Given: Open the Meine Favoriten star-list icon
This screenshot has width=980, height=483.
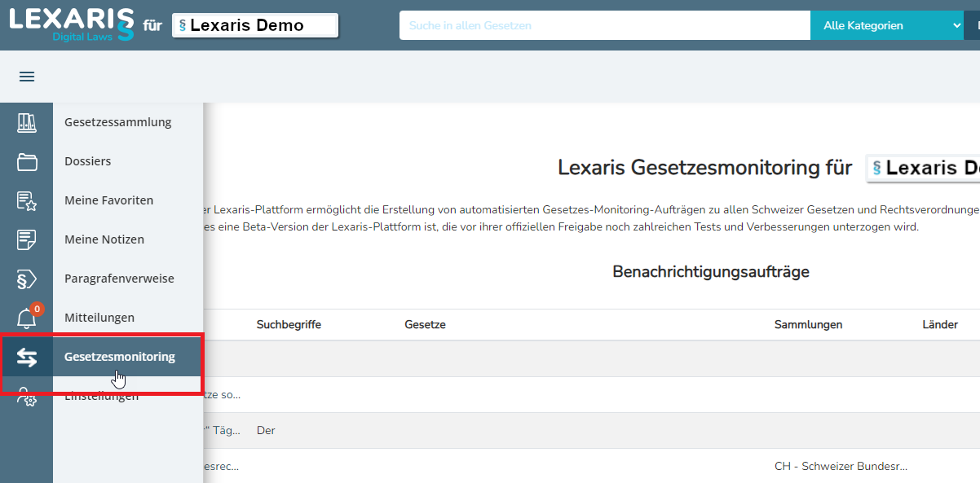Looking at the screenshot, I should (27, 201).
